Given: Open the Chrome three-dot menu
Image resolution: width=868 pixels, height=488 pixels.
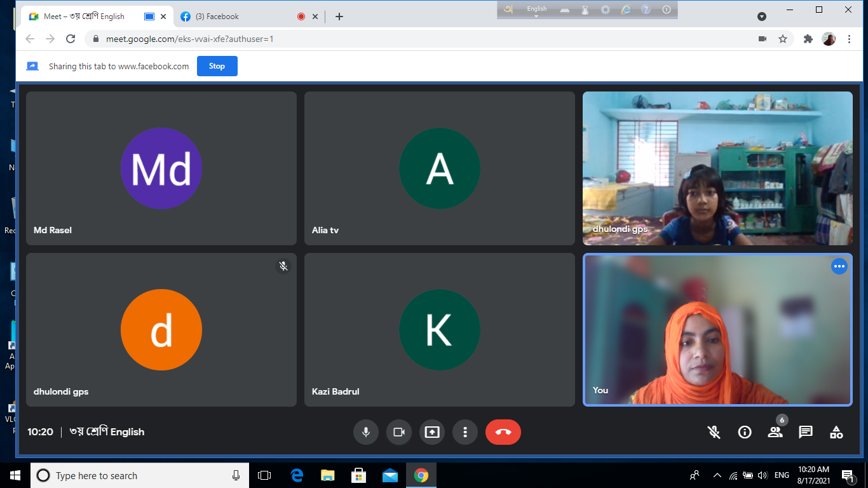Looking at the screenshot, I should tap(849, 39).
